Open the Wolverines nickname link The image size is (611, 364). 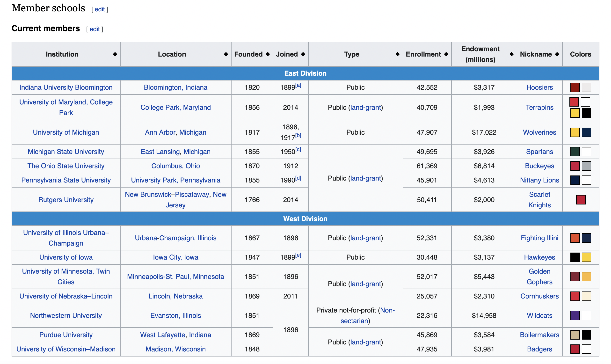click(540, 132)
